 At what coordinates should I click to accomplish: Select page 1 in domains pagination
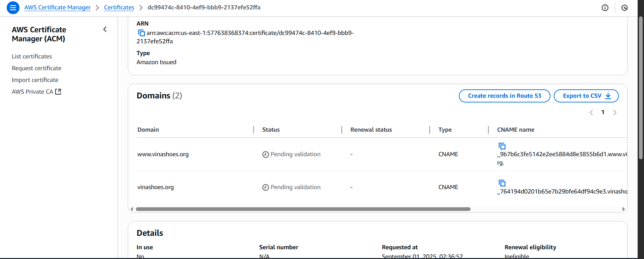point(603,112)
